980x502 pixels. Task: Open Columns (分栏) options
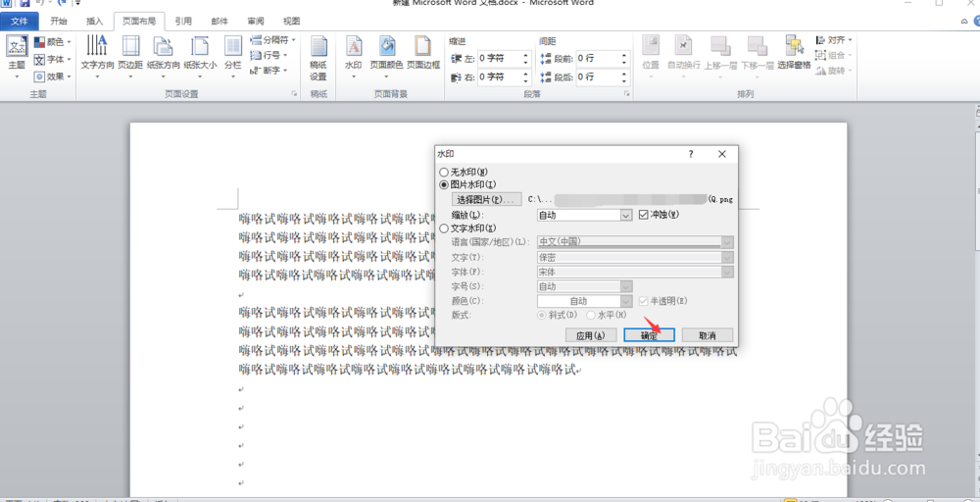(x=233, y=56)
